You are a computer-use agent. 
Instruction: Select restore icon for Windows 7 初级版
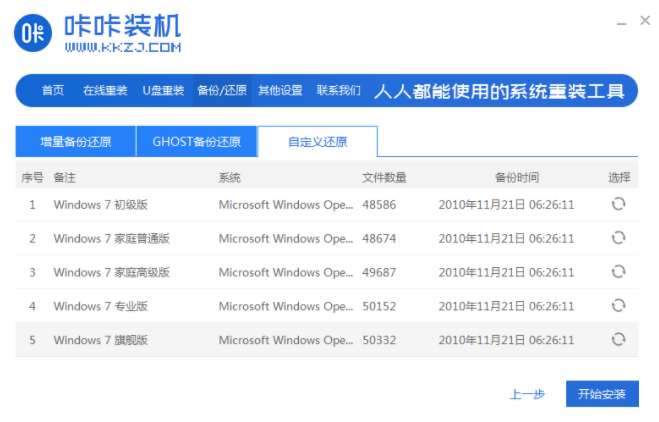[618, 204]
